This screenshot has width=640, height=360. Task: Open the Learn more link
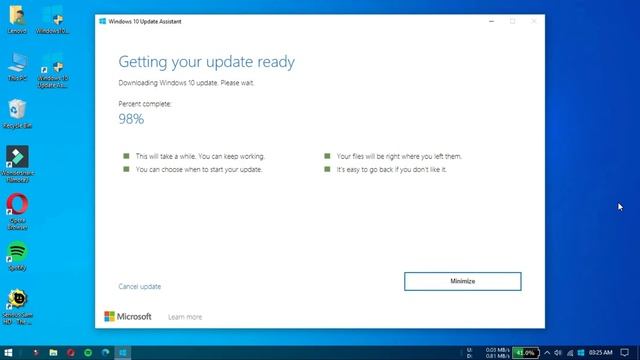185,317
